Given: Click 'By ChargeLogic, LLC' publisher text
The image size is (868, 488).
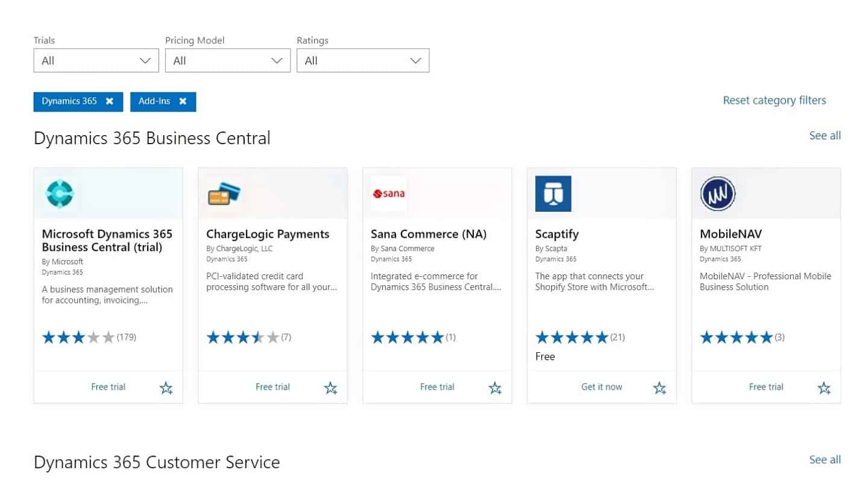Looking at the screenshot, I should tap(239, 249).
